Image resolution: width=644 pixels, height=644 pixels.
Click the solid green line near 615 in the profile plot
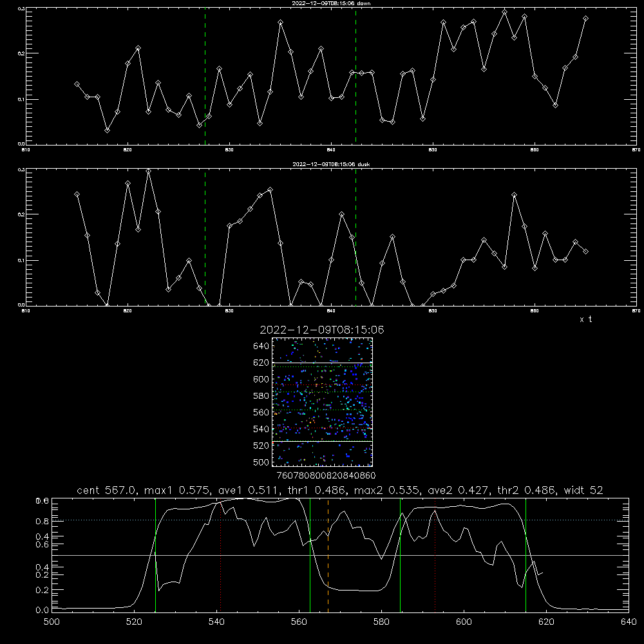pos(526,555)
